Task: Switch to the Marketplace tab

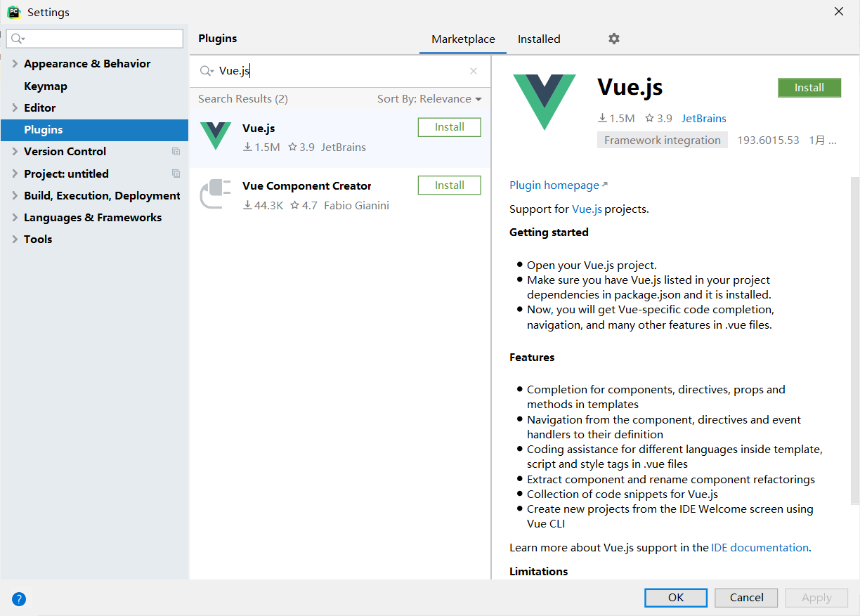Action: [463, 39]
